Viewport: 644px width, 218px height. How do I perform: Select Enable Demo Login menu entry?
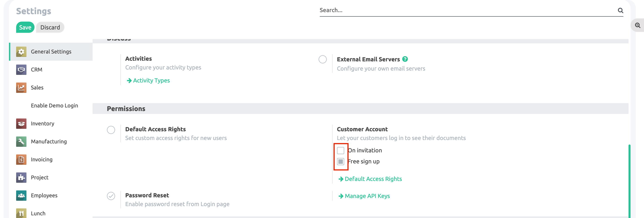coord(54,105)
